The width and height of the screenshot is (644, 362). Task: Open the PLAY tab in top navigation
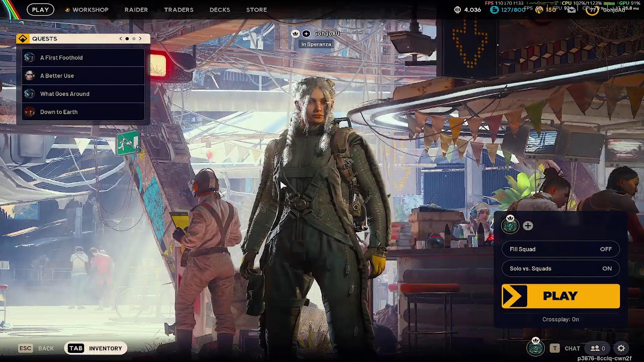(x=40, y=10)
